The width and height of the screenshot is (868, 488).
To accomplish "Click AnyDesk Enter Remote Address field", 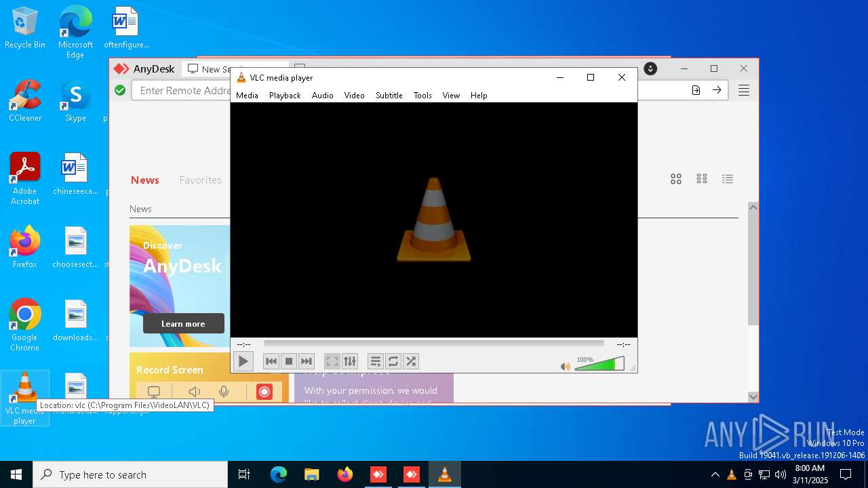I will pos(182,91).
